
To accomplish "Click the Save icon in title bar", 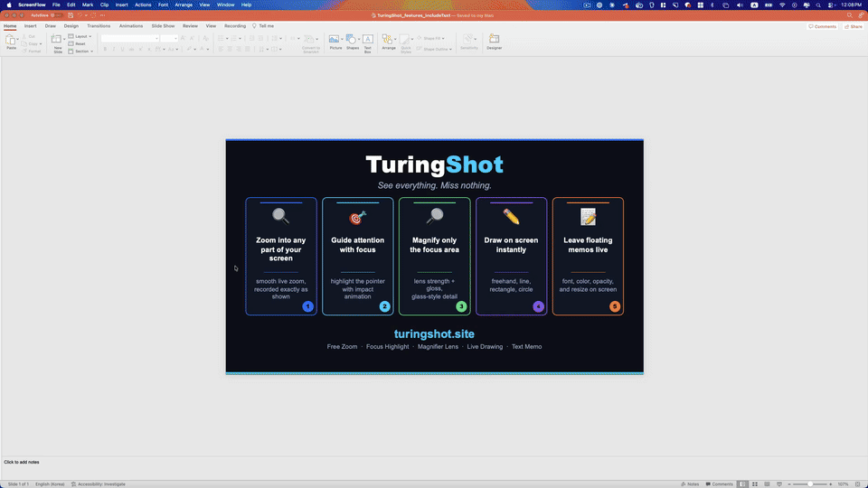I will coord(71,15).
